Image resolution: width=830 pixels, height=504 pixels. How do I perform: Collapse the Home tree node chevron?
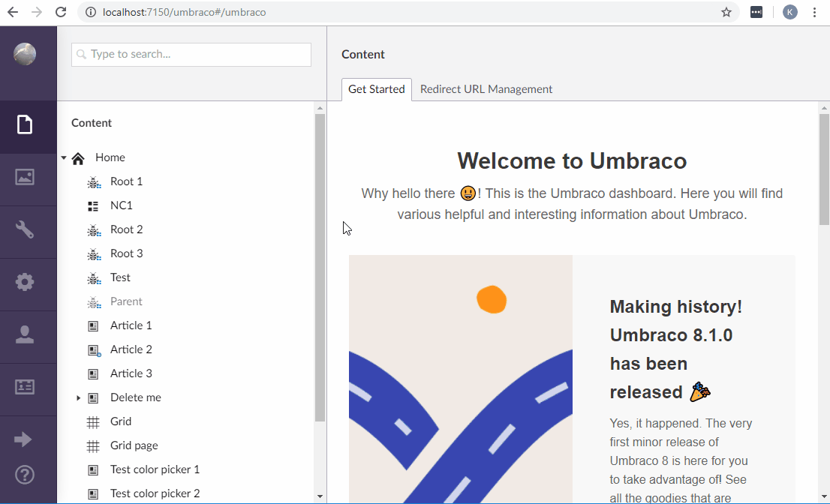(63, 157)
